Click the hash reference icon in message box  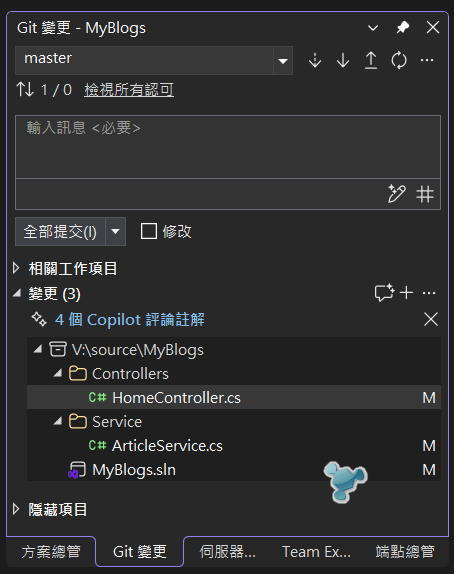pos(425,194)
